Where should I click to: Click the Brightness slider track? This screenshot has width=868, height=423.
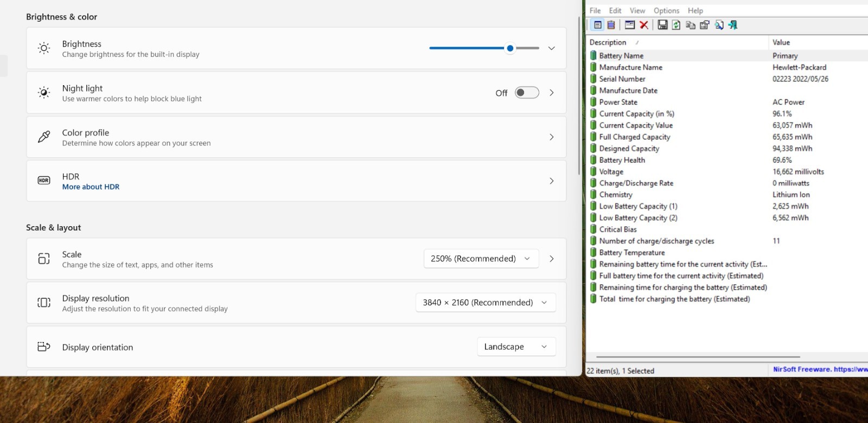(x=484, y=48)
